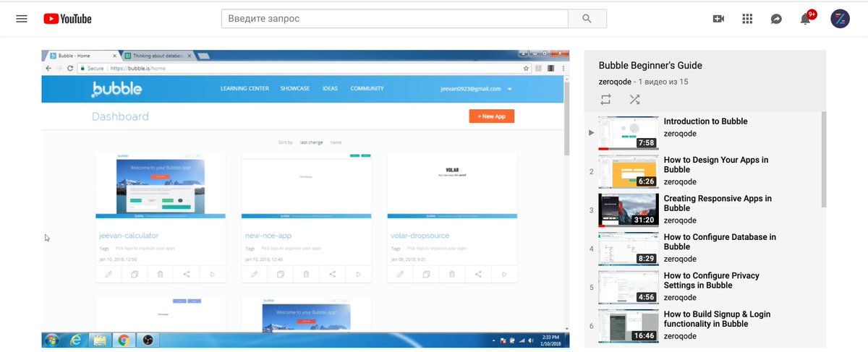This screenshot has width=868, height=352.
Task: Click edit pencil for jeevan-calculator
Action: 109,275
